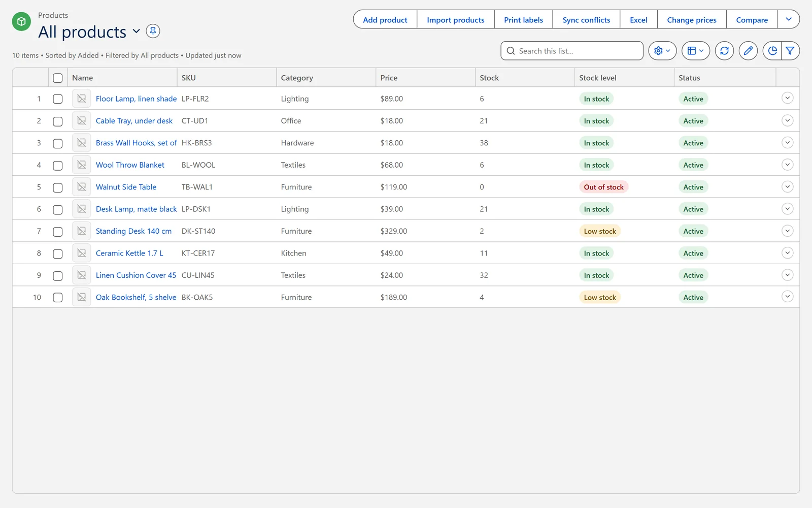Open the filter funnel panel
Image resolution: width=812 pixels, height=508 pixels.
pyautogui.click(x=790, y=51)
